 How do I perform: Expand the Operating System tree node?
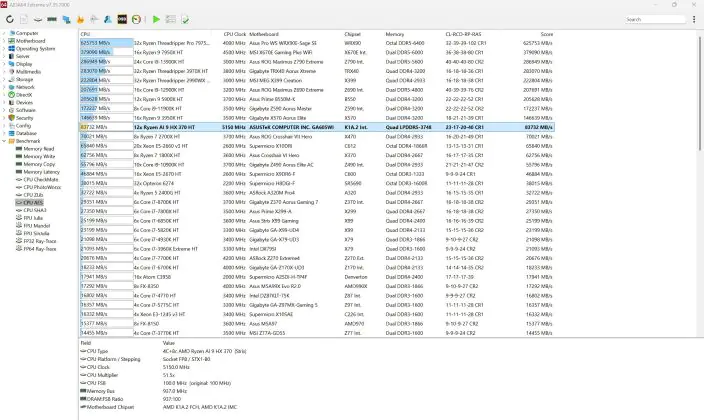click(x=4, y=49)
